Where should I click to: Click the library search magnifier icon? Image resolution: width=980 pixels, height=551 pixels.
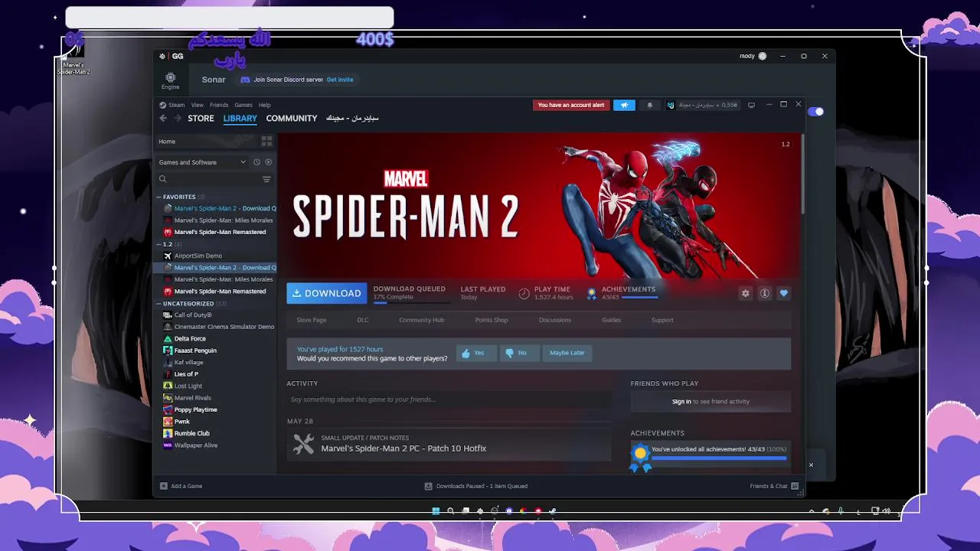(x=163, y=179)
